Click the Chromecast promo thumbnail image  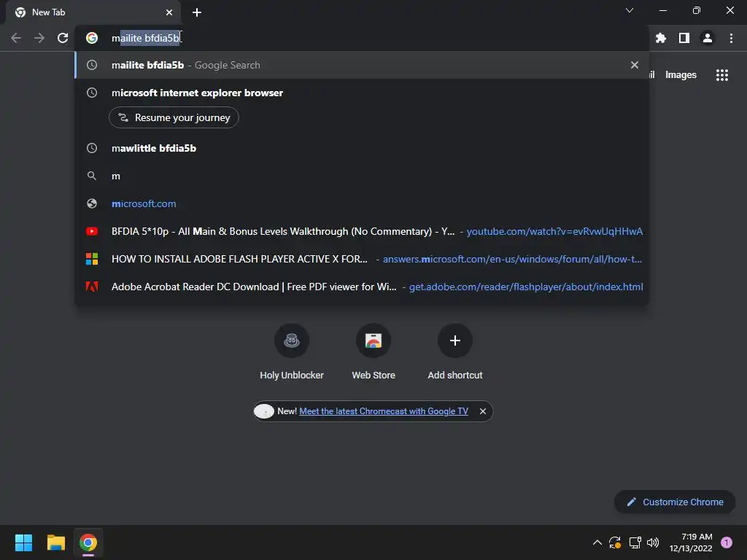pos(264,411)
